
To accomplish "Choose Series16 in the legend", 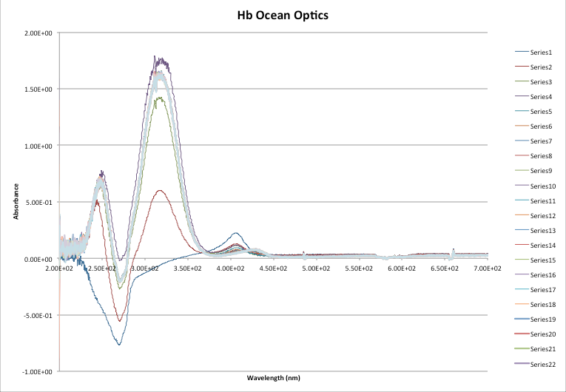I will [542, 275].
